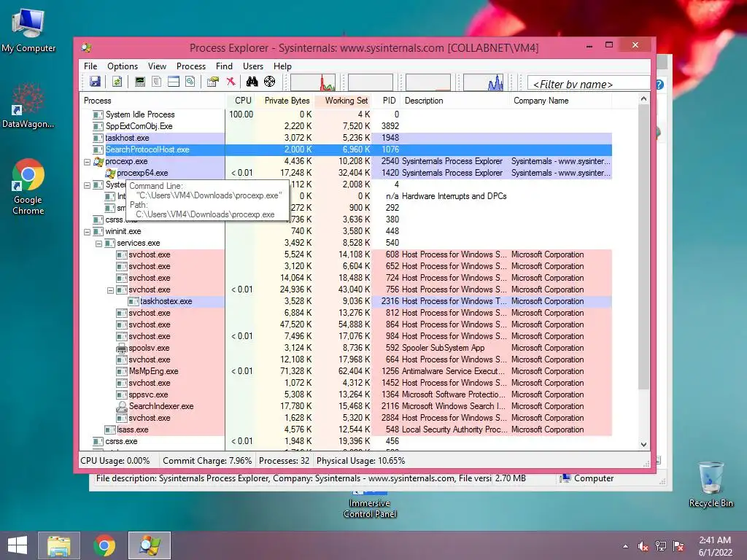This screenshot has height=560, width=747.
Task: Sort by the CPU column header
Action: [x=241, y=101]
